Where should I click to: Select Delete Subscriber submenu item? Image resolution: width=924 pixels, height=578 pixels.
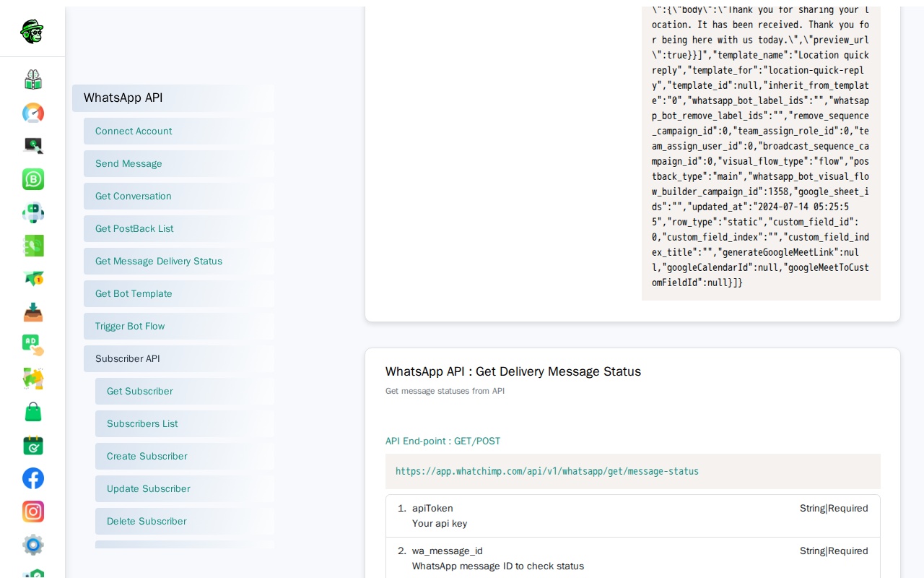185,522
